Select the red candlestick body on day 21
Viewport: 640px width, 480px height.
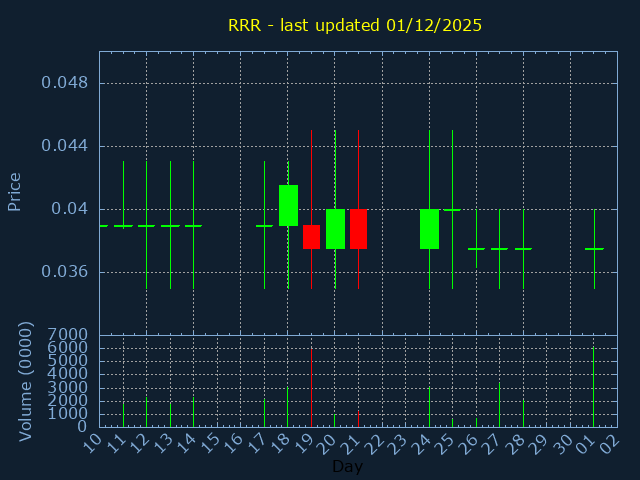[x=358, y=229]
